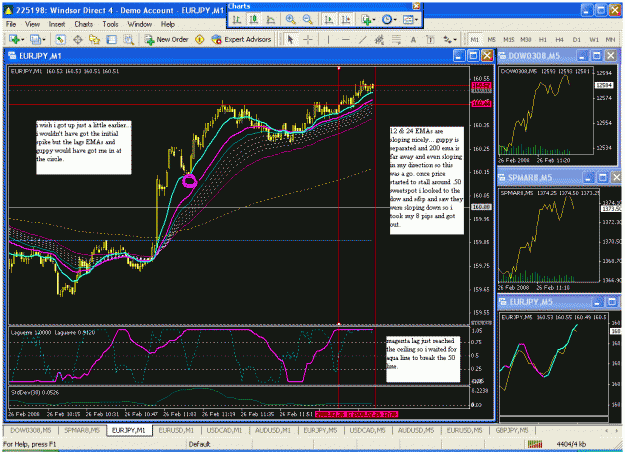Activate the EURJPY,M5 chart window
The width and height of the screenshot is (625, 452).
pos(531,302)
